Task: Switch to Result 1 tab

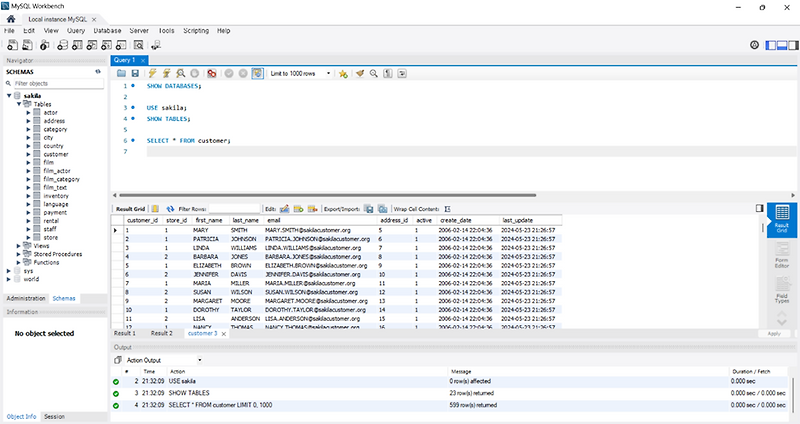Action: (x=124, y=333)
